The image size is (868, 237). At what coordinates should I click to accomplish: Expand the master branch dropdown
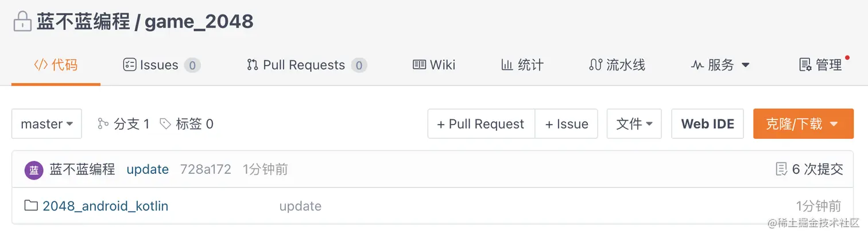(x=46, y=124)
